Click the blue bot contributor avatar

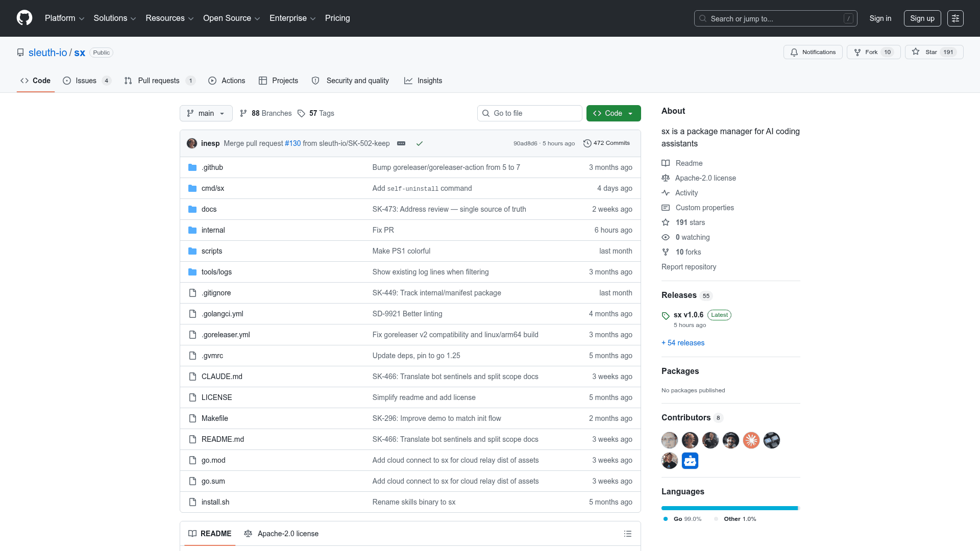tap(690, 461)
